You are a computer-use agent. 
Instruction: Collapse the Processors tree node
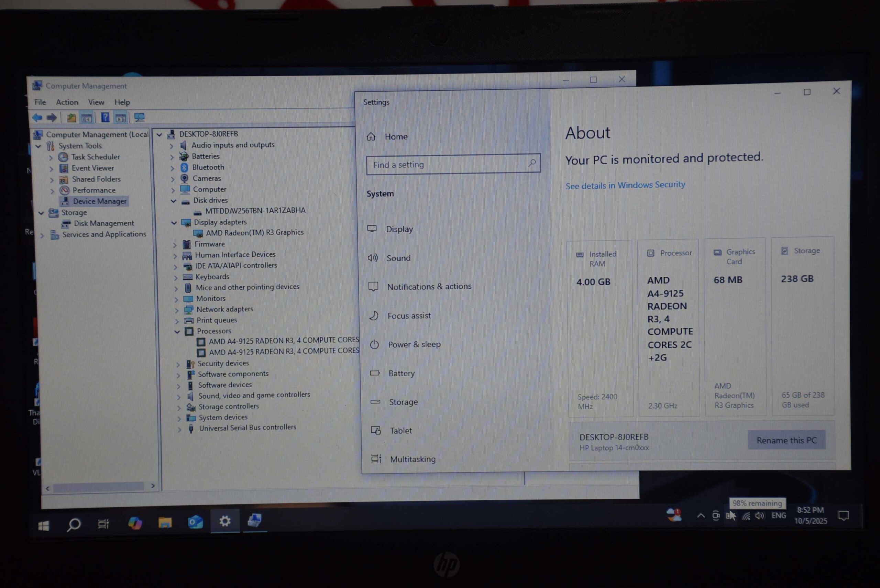click(177, 332)
